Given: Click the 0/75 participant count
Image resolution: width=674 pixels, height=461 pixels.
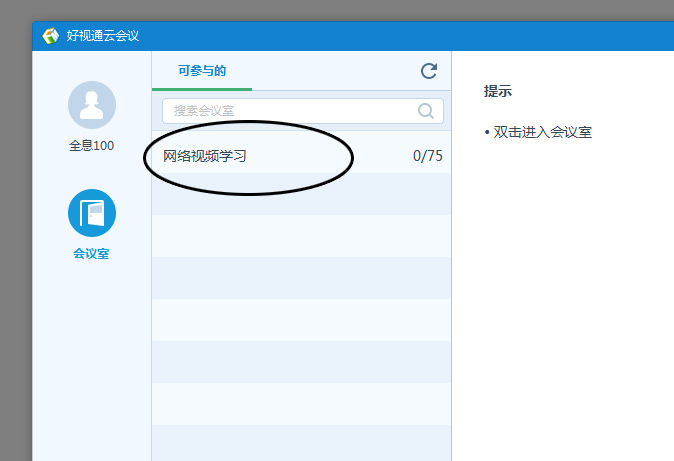Looking at the screenshot, I should point(428,156).
